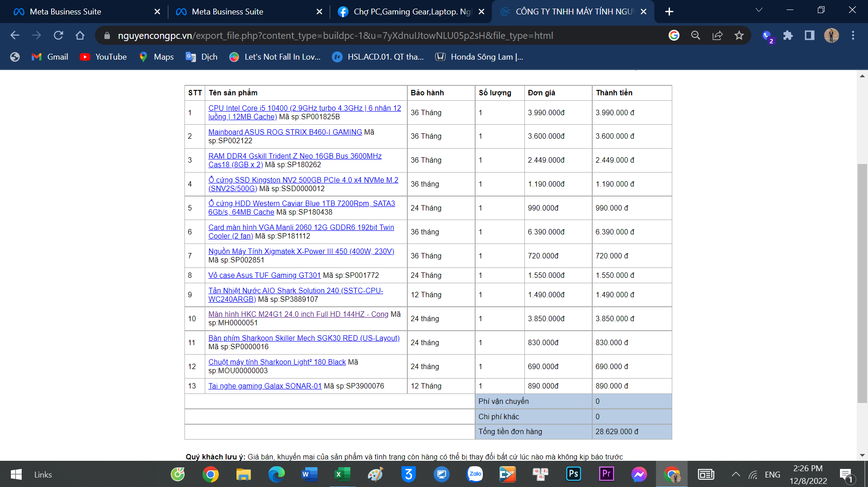Open Microsoft Word from the taskbar
This screenshot has height=487, width=868.
[x=309, y=474]
